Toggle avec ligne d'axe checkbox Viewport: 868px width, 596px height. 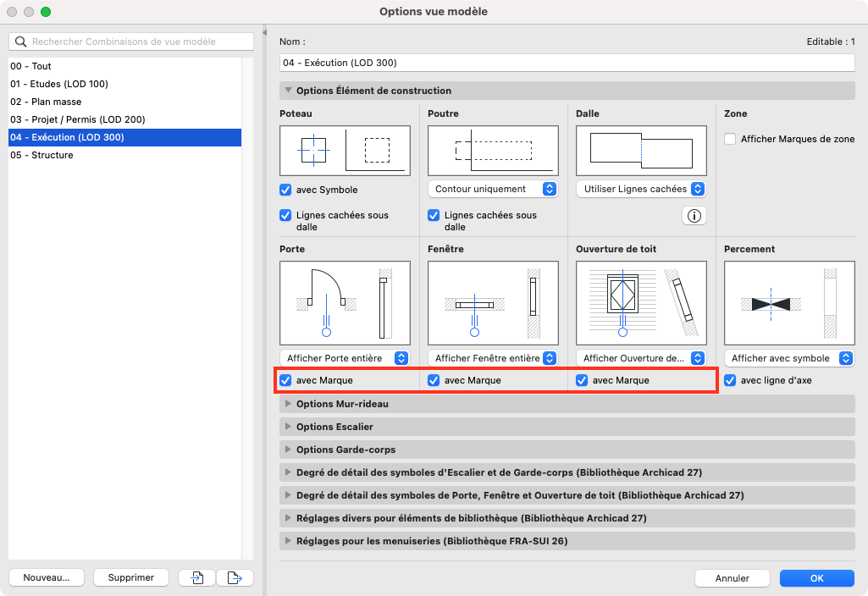[730, 380]
